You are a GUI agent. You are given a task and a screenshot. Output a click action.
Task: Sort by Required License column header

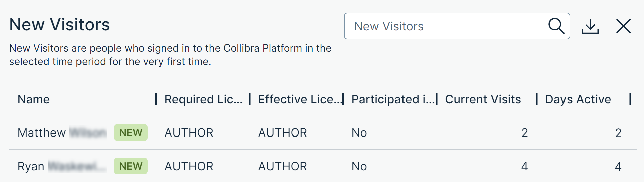coord(203,99)
